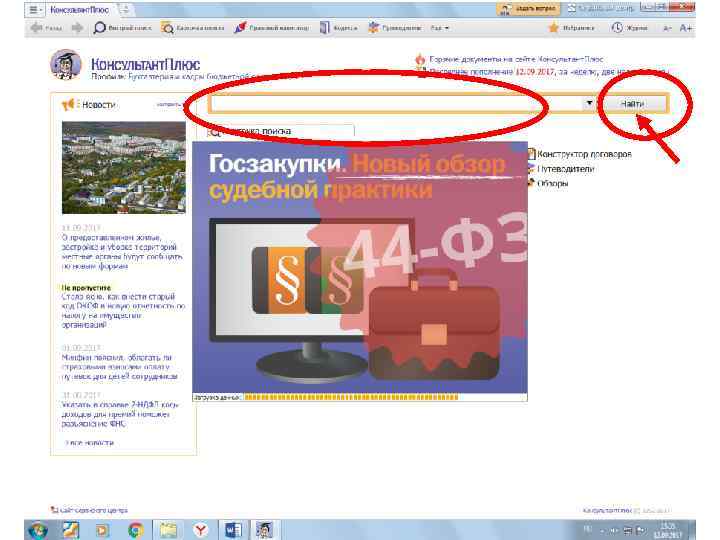The height and width of the screenshot is (540, 720).
Task: Open Журнал clock icon
Action: (x=617, y=28)
